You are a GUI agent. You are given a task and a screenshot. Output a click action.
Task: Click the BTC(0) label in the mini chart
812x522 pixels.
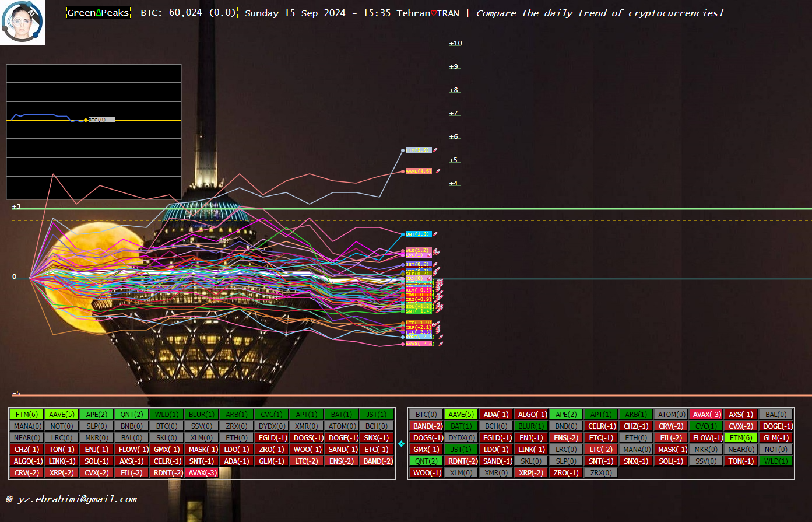(x=101, y=120)
